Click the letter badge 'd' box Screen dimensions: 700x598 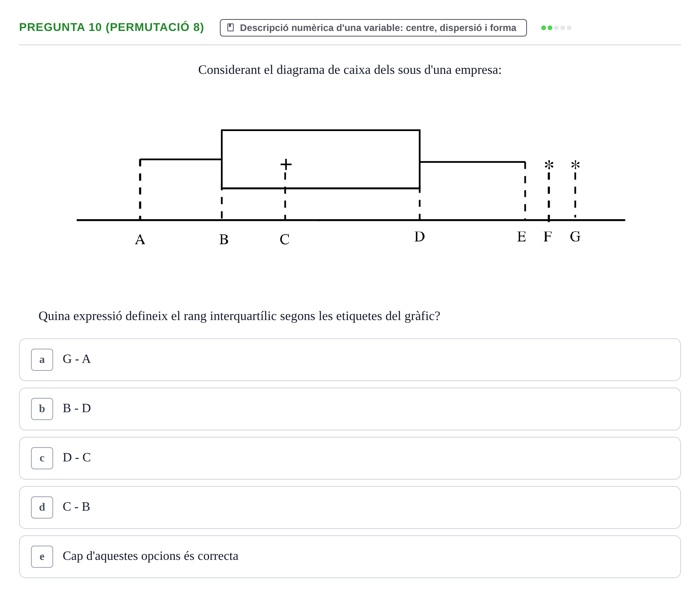[x=42, y=507]
